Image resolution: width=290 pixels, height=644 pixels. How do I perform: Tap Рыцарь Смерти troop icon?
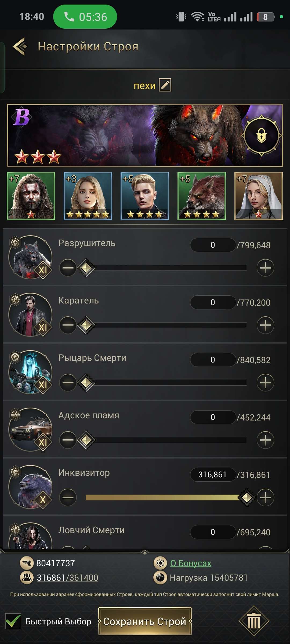coord(30,372)
